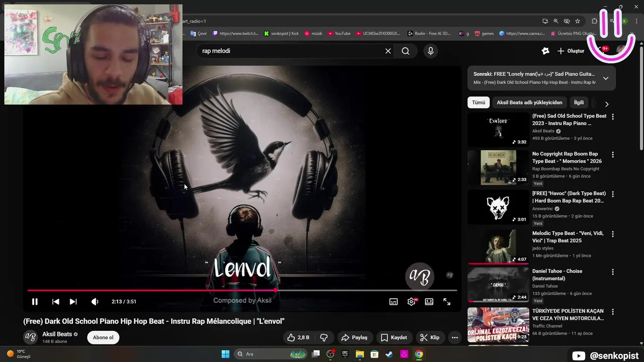Screen dimensions: 644x362
Task: Open options for Melodic Type Beat video
Action: click(613, 234)
